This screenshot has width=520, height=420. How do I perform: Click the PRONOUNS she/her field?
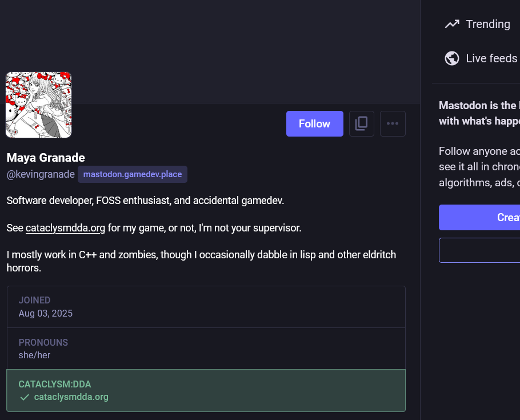pyautogui.click(x=206, y=349)
